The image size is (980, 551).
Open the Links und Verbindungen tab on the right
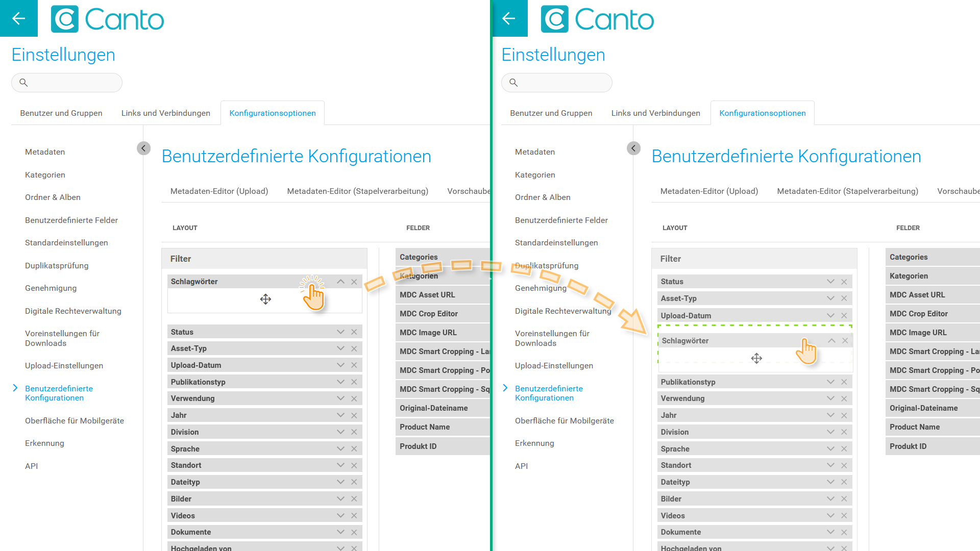pyautogui.click(x=656, y=113)
